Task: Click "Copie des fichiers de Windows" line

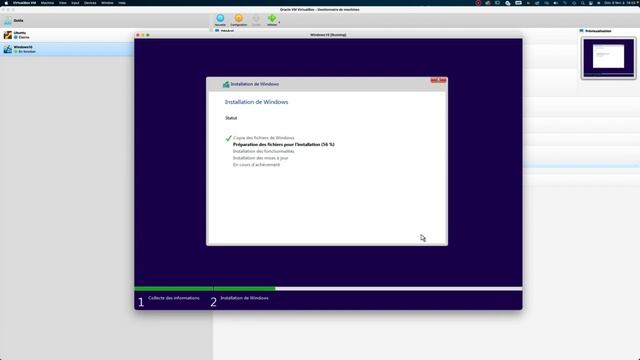Action: (264, 138)
